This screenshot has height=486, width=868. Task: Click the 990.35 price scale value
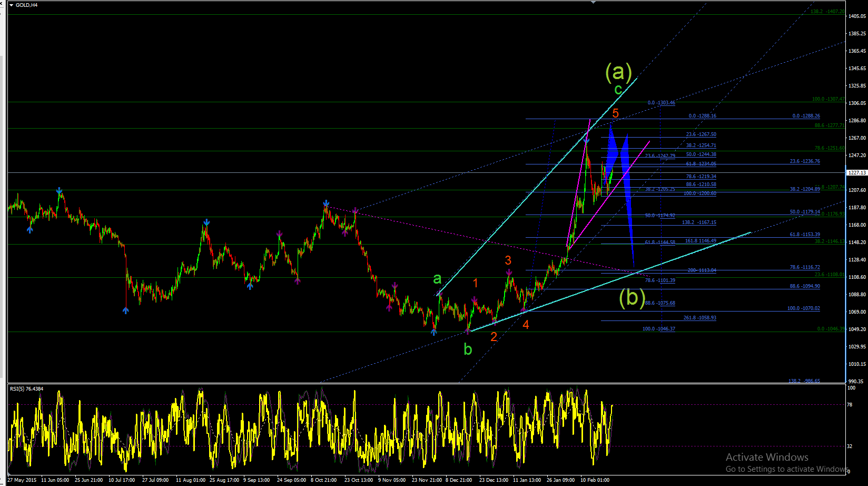(x=857, y=382)
